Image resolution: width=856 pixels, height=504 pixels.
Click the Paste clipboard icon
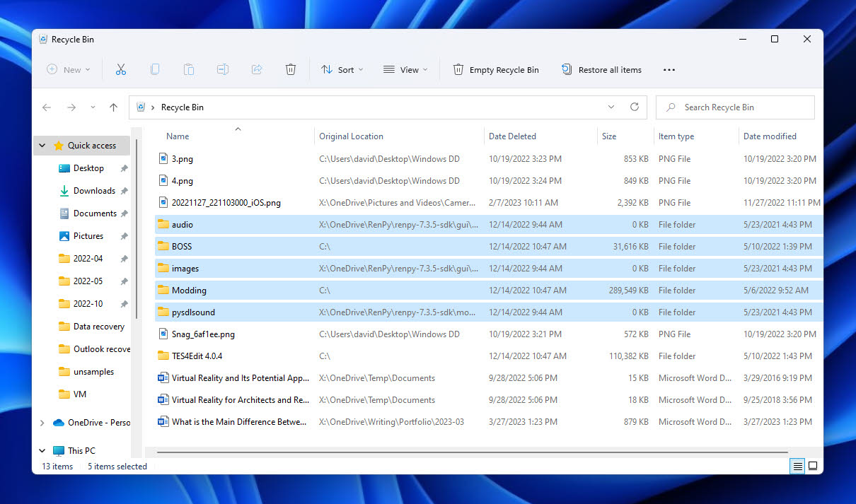tap(189, 69)
